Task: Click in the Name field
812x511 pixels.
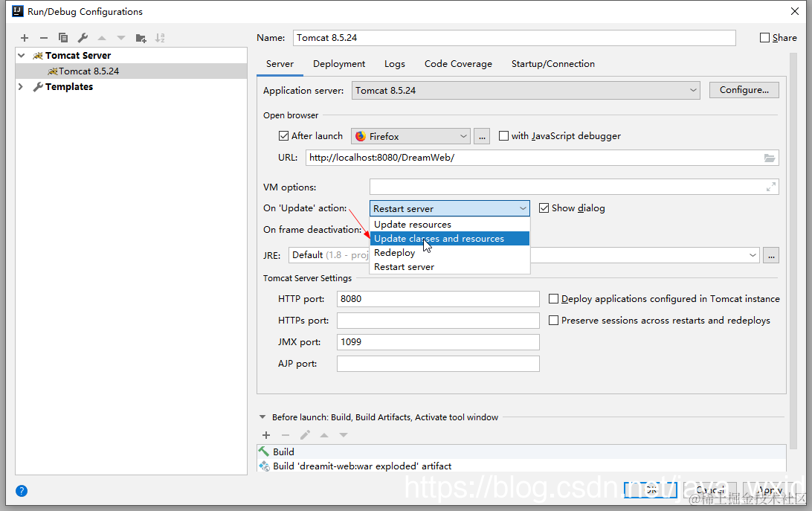Action: pos(515,38)
